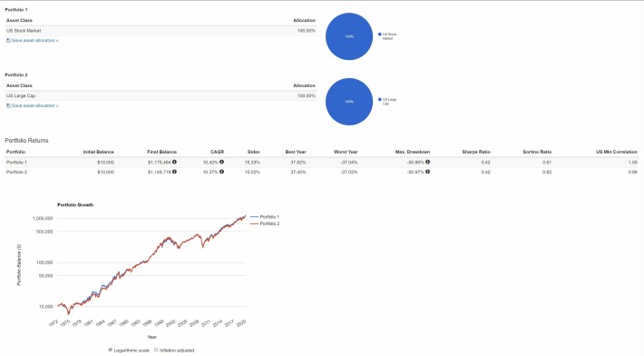Click the Portfolio Growth chart title
The image size is (644, 356).
(75, 204)
